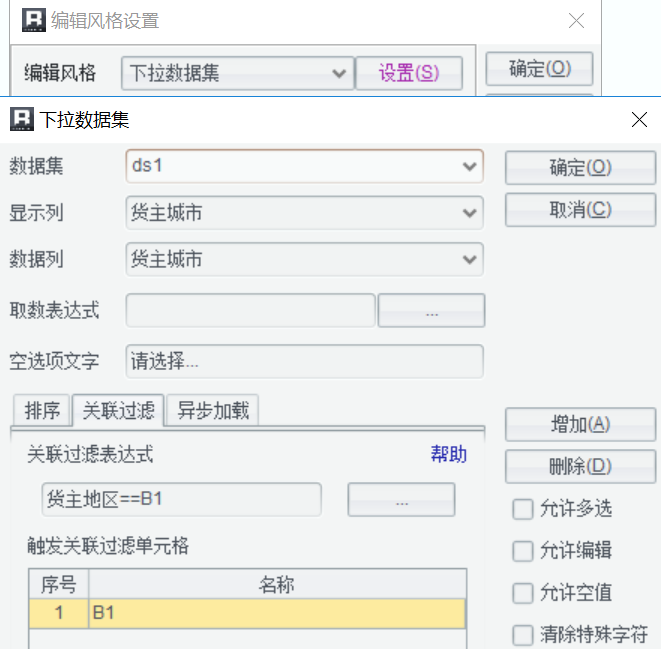The image size is (661, 649).
Task: Click the 取消(C) button
Action: [580, 210]
